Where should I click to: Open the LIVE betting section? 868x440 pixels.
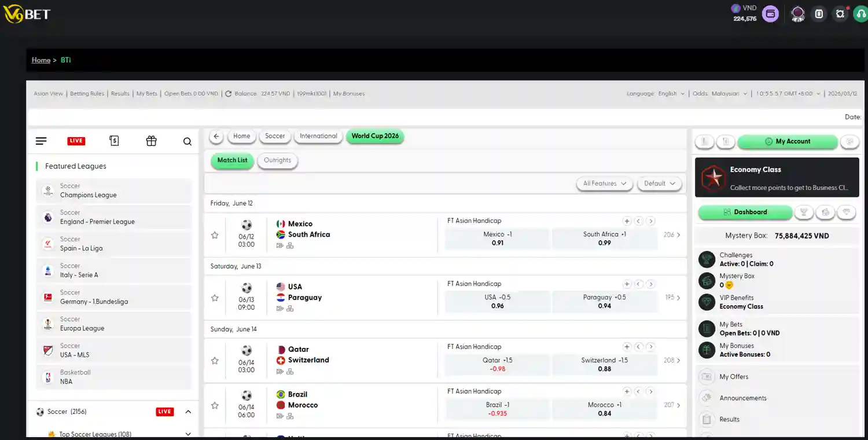[x=76, y=141]
